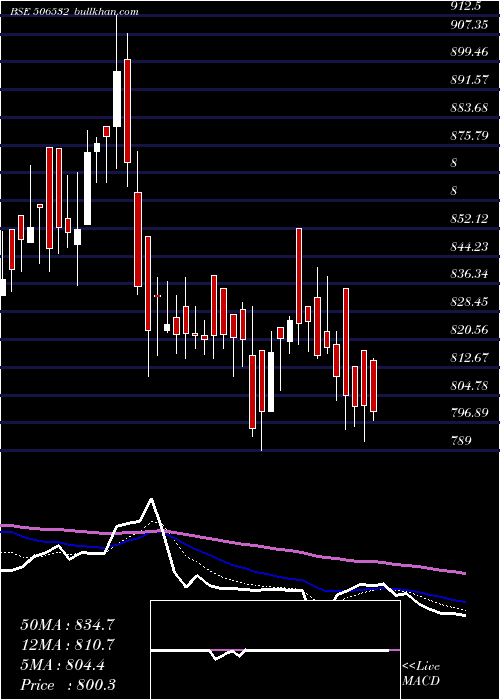Viewport: 500px width, 700px height.
Task: Click the 812.67 price level
Action: tap(470, 358)
